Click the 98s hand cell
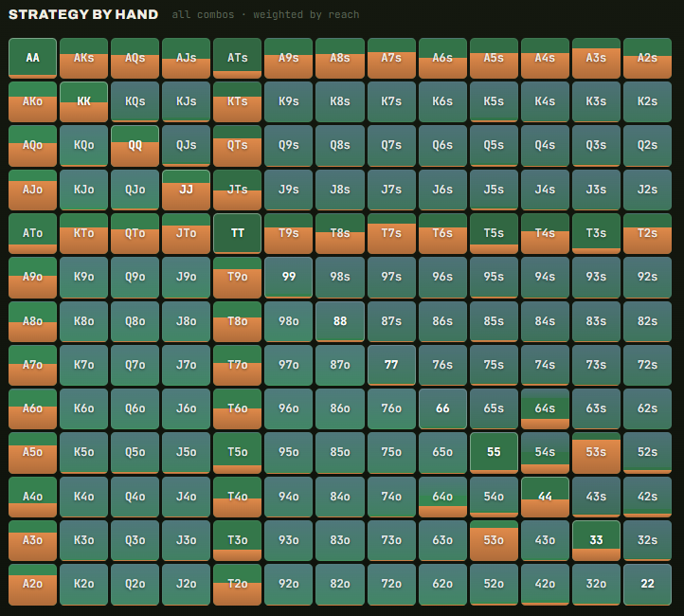 340,277
